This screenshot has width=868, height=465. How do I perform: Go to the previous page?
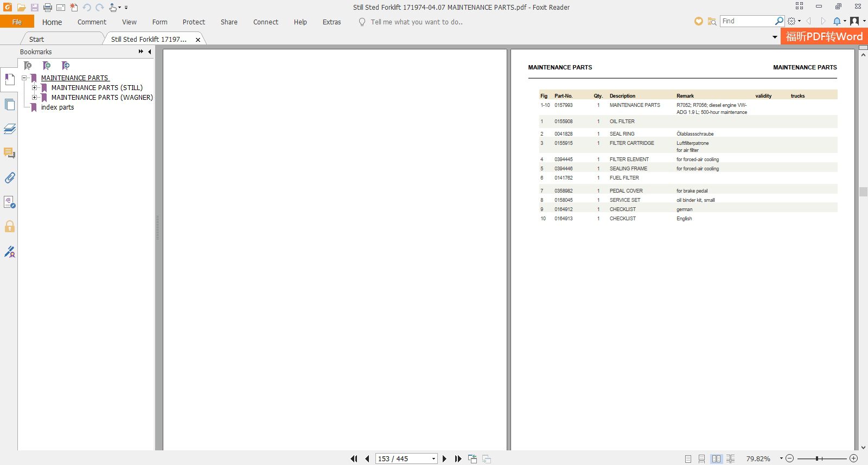click(x=367, y=458)
